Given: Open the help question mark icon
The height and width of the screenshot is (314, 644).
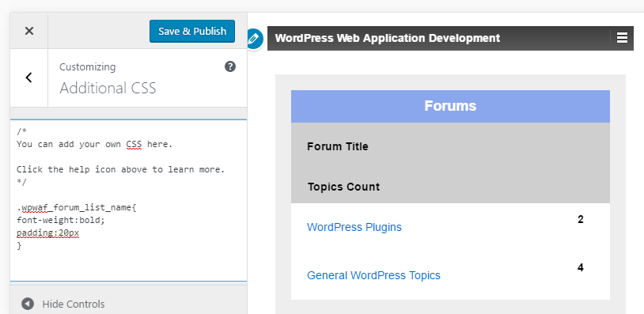Looking at the screenshot, I should point(230,66).
